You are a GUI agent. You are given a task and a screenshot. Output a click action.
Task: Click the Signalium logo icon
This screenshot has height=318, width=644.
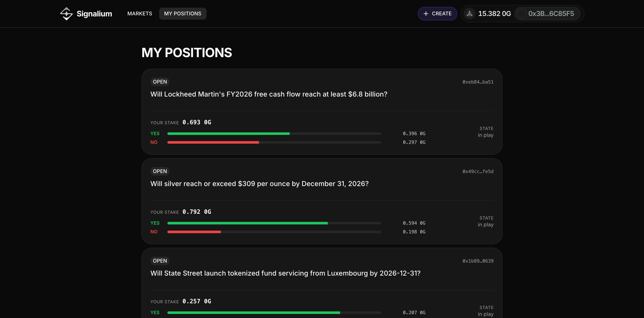66,13
